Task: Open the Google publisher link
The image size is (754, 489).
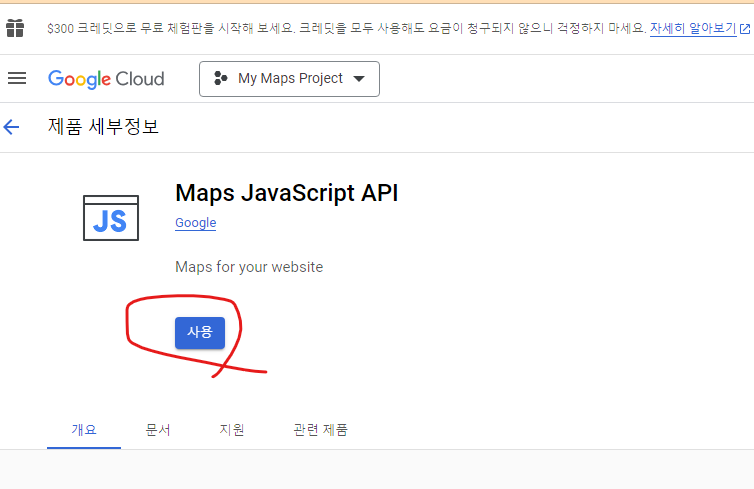Action: (x=196, y=223)
